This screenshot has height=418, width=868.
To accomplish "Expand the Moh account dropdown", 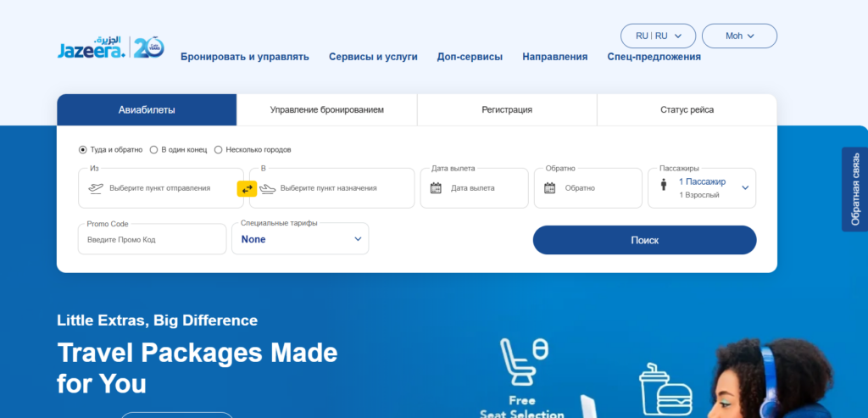I will point(739,36).
